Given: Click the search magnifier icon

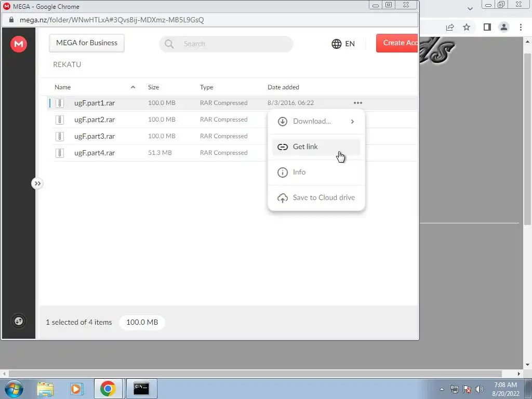Looking at the screenshot, I should pyautogui.click(x=169, y=44).
